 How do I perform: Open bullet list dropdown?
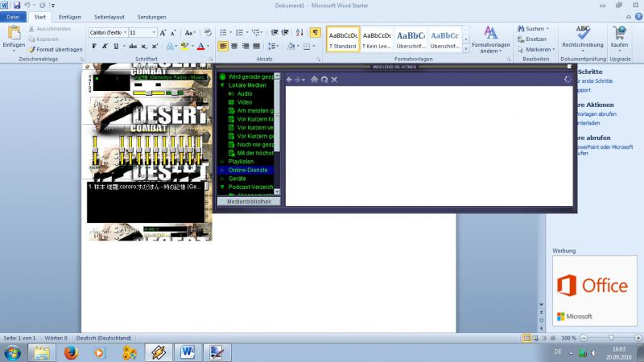(x=230, y=33)
